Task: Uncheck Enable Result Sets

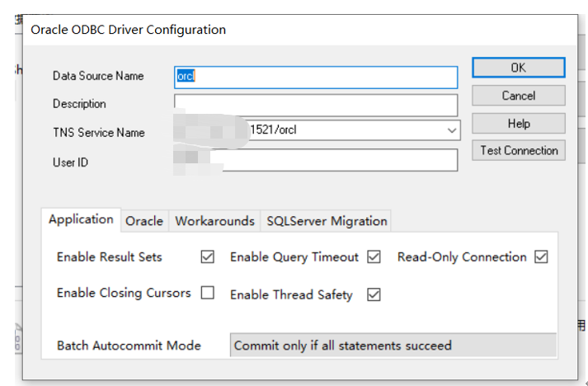Action: [x=207, y=257]
